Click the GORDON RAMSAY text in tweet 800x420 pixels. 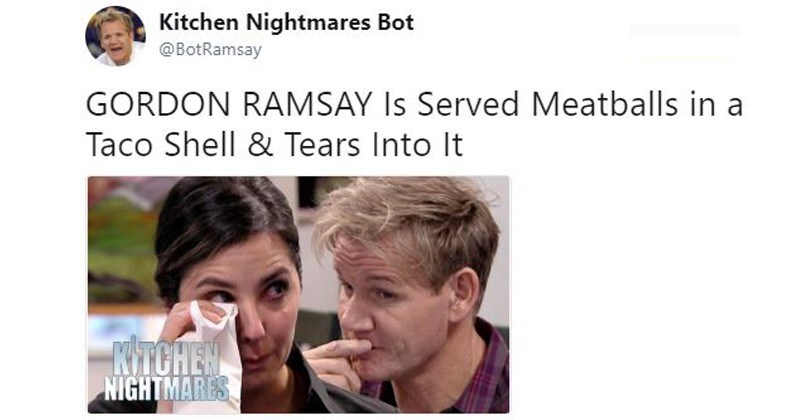pos(229,104)
